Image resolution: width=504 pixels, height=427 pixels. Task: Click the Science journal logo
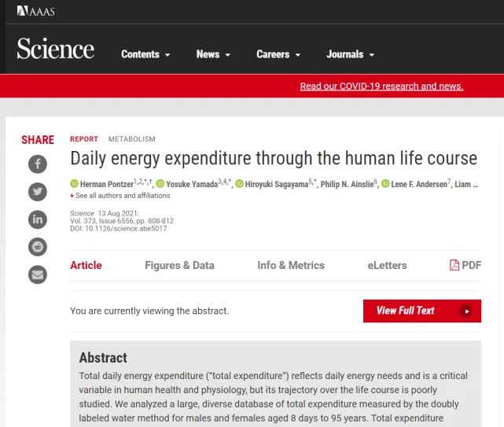coord(56,50)
